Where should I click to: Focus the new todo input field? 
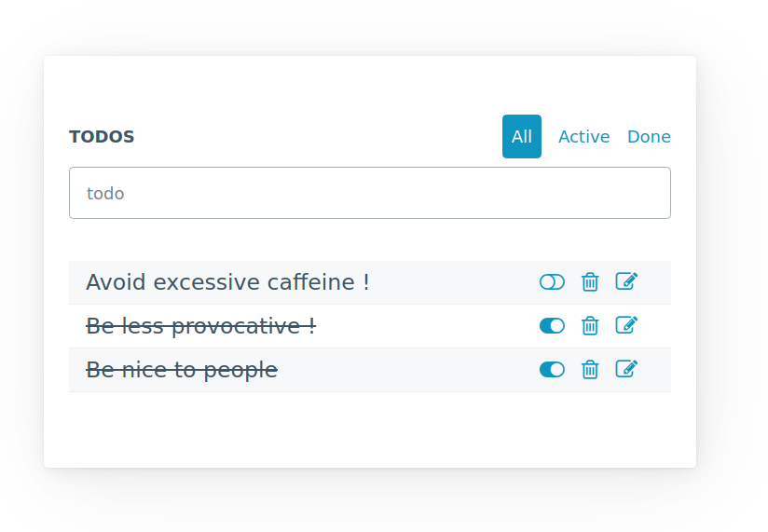[370, 193]
